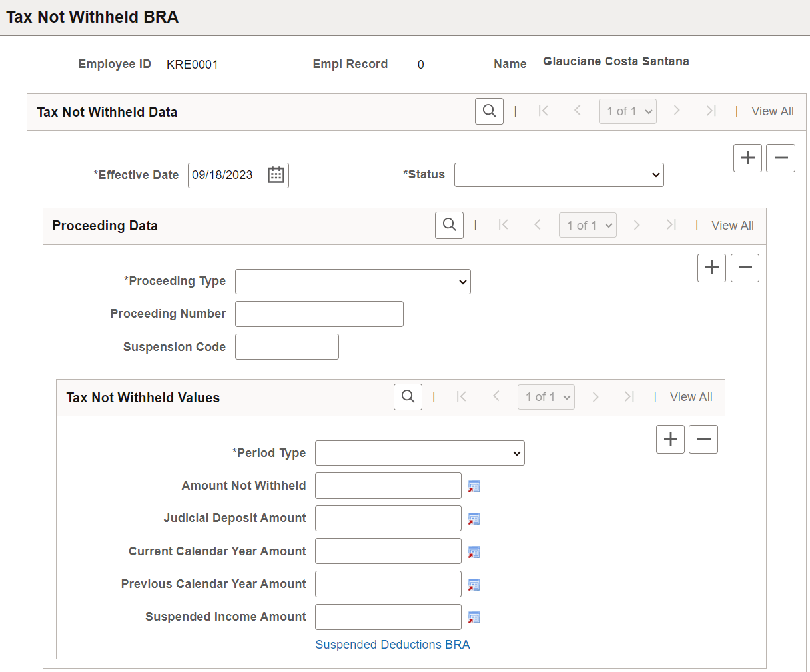Image resolution: width=810 pixels, height=672 pixels.
Task: Go to next row in Tax Not Withheld Data
Action: 677,111
